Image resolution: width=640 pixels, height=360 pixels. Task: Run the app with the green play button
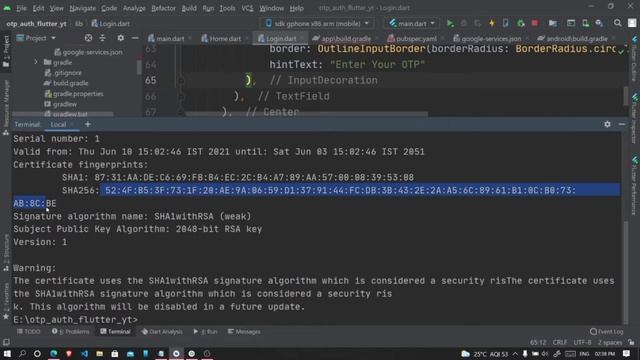450,24
